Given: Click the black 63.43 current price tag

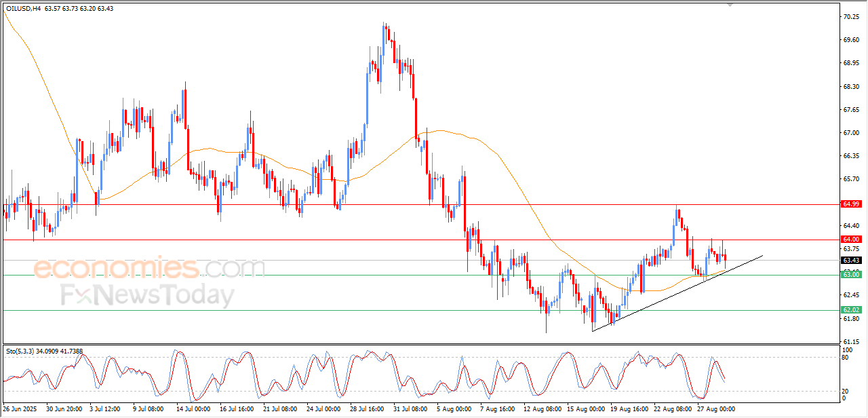Looking at the screenshot, I should tap(850, 260).
